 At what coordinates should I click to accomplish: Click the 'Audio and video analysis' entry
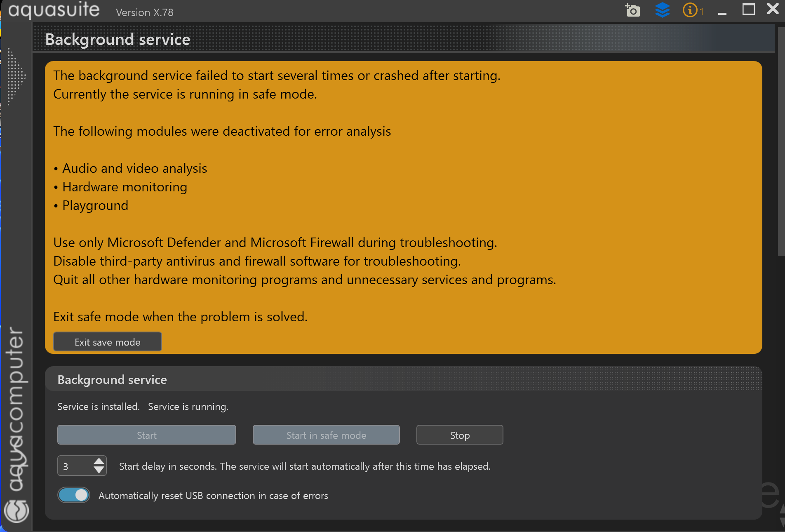click(134, 168)
